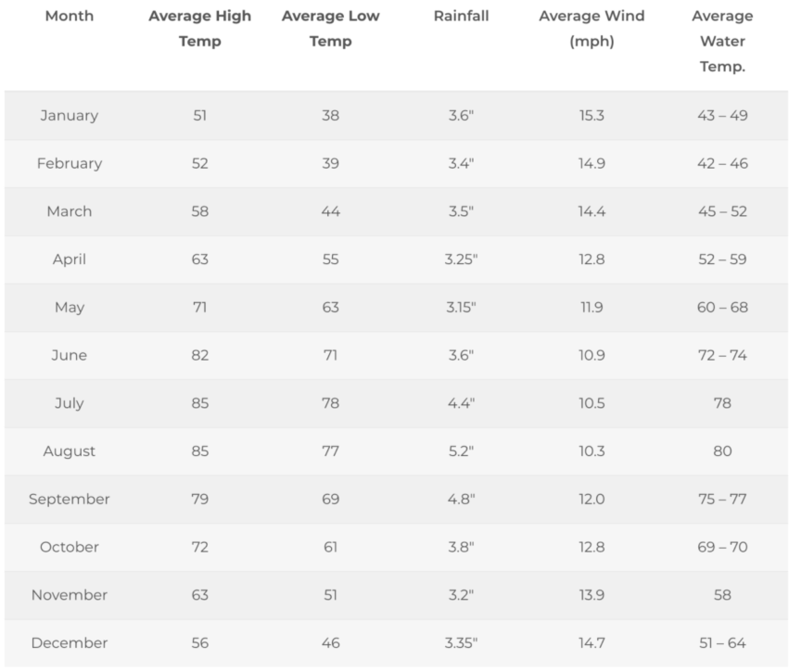
Task: Select the January row label
Action: [70, 116]
